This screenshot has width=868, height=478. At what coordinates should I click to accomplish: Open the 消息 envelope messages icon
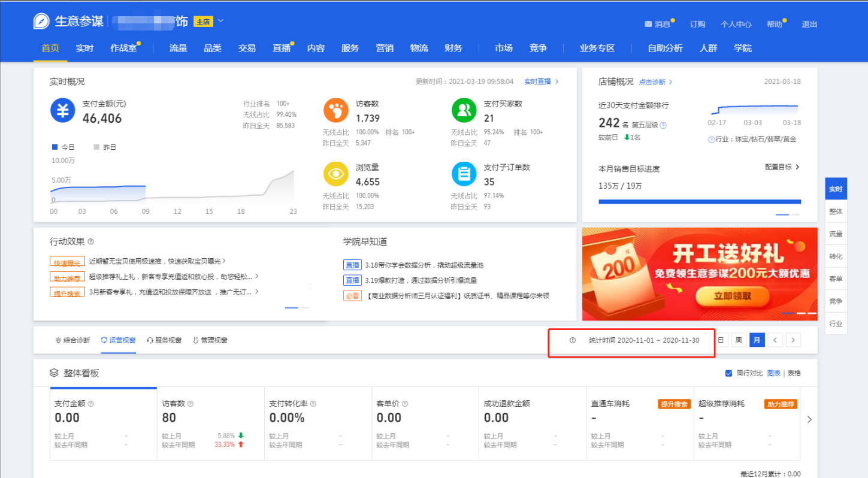click(648, 24)
